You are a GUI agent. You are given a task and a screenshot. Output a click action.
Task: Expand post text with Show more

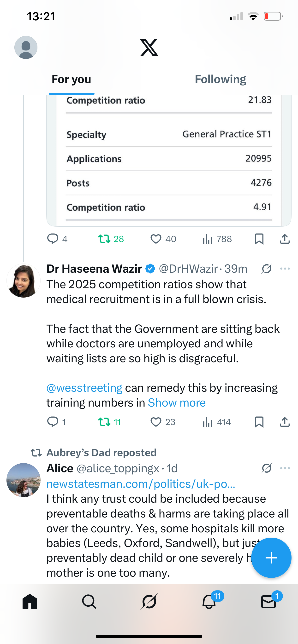(177, 403)
